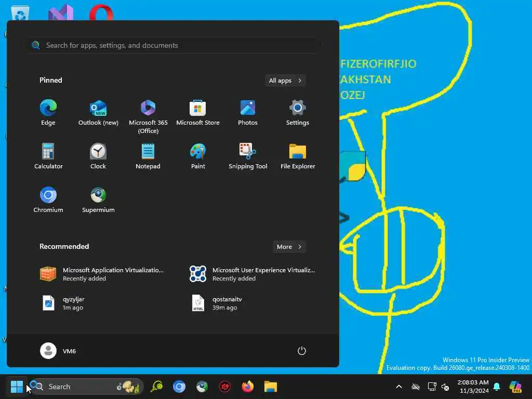The image size is (532, 399).
Task: Open notifications bell icon
Action: 497,387
